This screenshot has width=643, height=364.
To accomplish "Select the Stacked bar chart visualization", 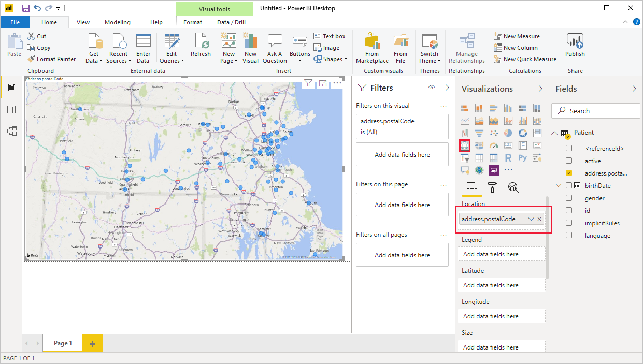I will tap(465, 108).
